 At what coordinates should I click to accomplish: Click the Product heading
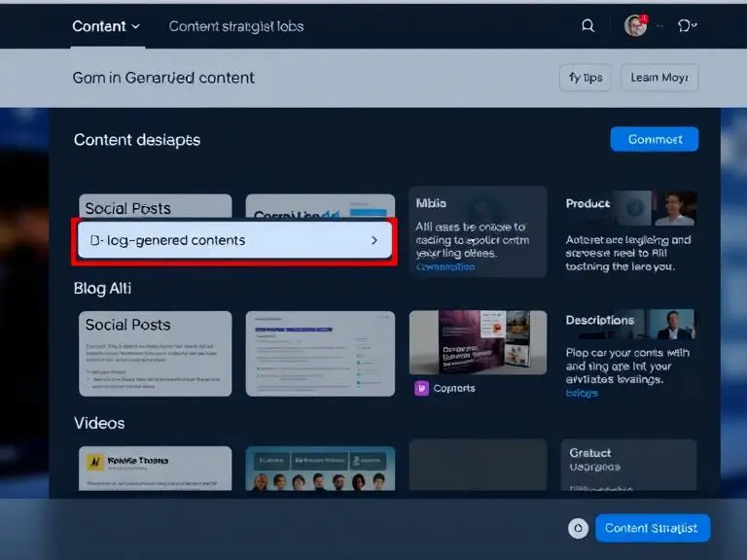click(x=587, y=204)
